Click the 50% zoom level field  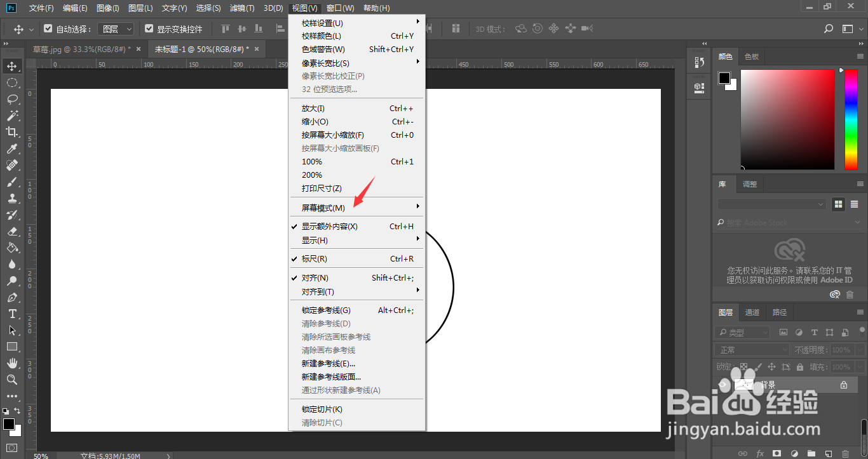point(40,456)
